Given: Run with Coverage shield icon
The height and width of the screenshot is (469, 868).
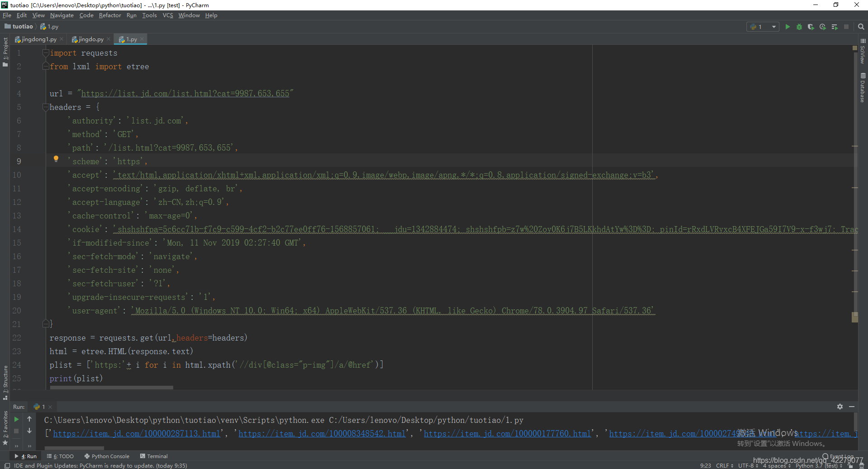Looking at the screenshot, I should click(811, 27).
